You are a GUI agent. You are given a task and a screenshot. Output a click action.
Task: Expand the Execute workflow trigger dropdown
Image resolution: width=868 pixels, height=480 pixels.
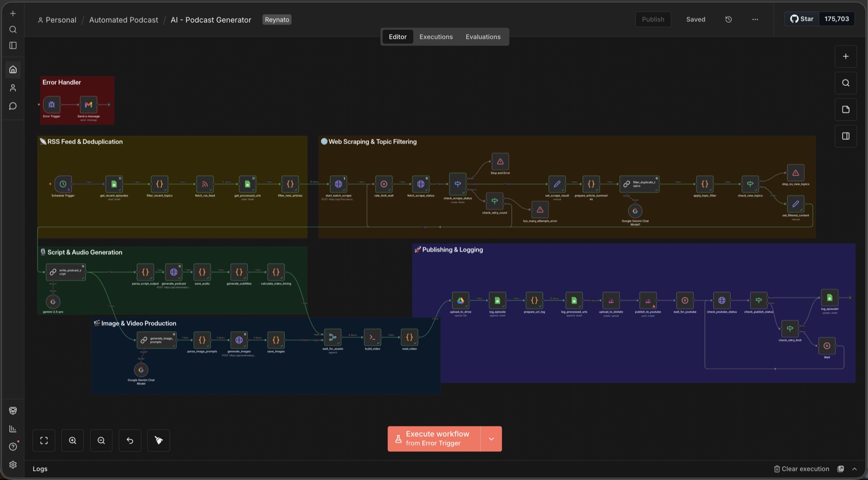(x=491, y=439)
